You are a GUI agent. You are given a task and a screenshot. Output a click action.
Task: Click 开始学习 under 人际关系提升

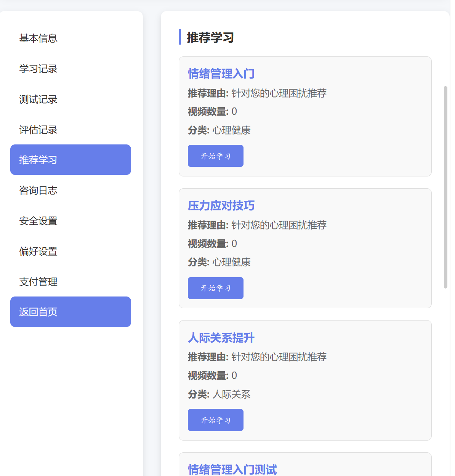[x=215, y=420]
